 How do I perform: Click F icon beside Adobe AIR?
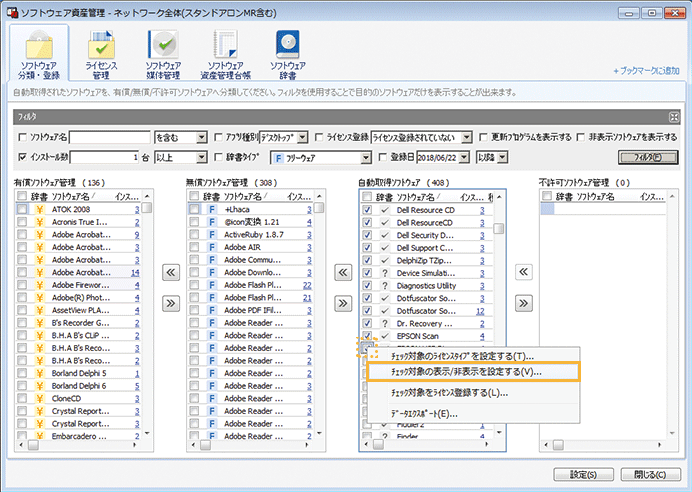[x=212, y=247]
